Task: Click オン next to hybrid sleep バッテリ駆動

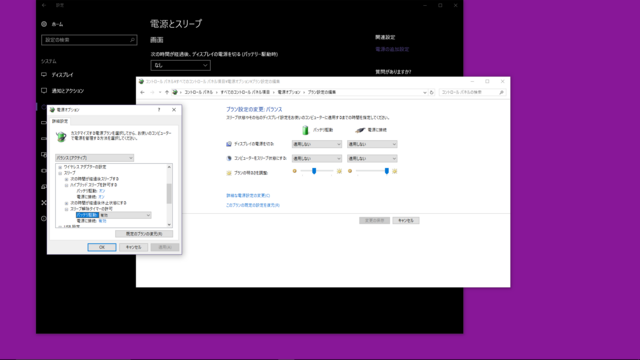Action: click(102, 191)
